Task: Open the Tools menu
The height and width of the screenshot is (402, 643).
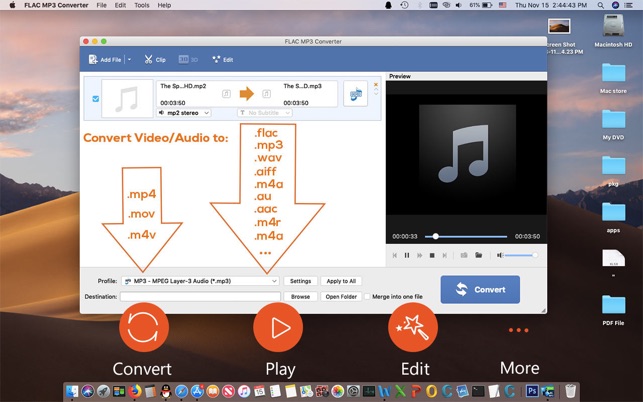Action: click(141, 5)
